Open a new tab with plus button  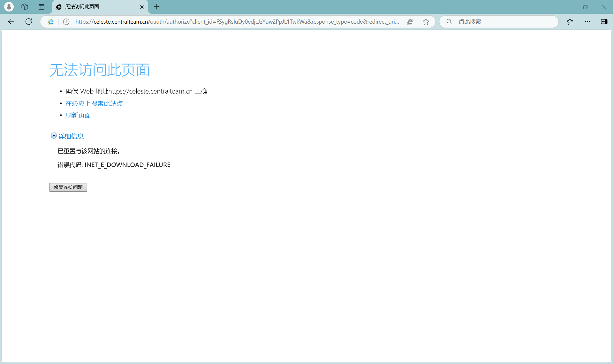(x=157, y=7)
